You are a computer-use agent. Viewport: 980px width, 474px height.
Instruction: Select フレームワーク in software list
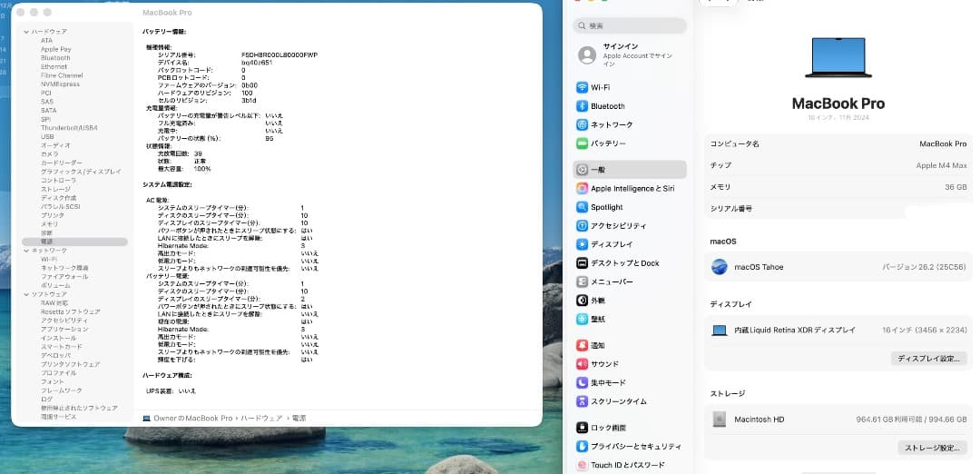point(62,390)
